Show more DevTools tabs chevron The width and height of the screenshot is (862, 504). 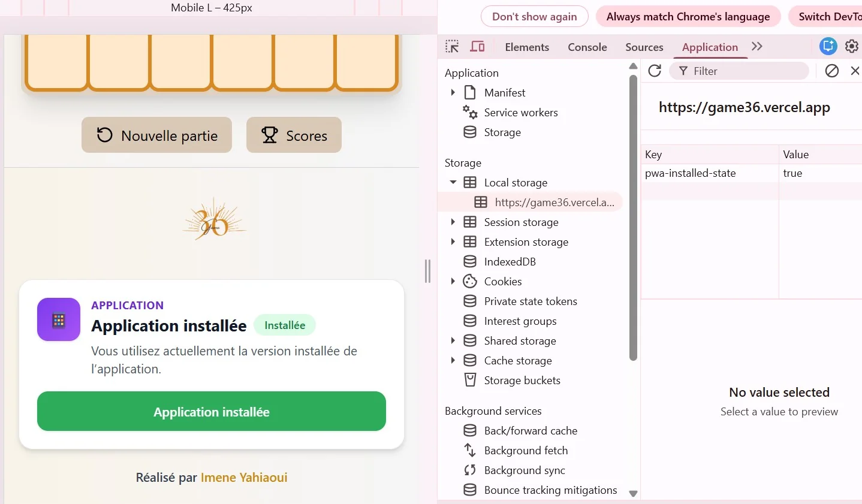[x=757, y=46]
